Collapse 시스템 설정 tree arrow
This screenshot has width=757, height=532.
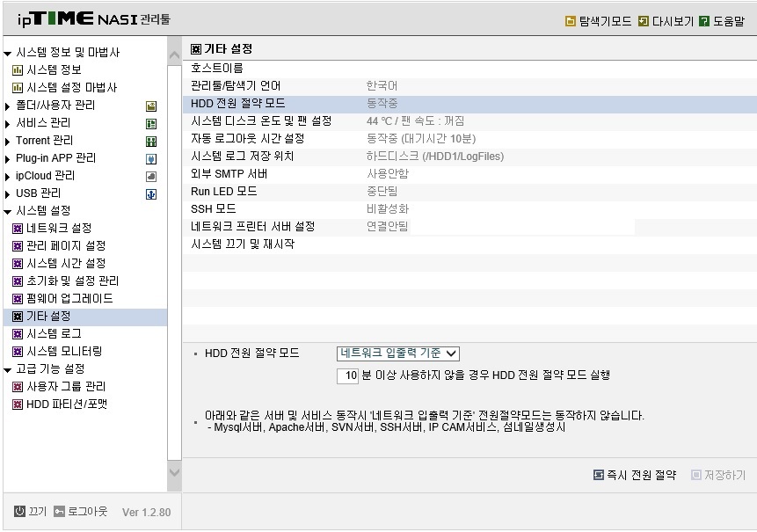[7, 212]
